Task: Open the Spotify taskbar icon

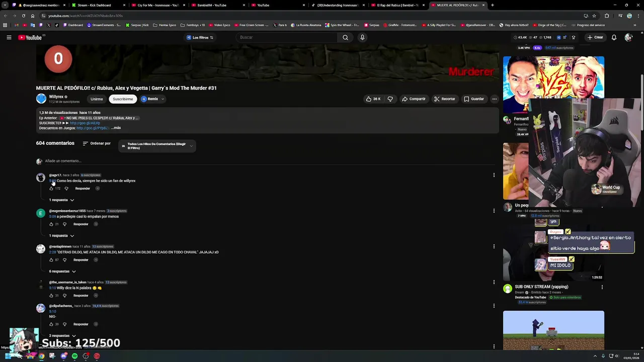Action: point(74,356)
